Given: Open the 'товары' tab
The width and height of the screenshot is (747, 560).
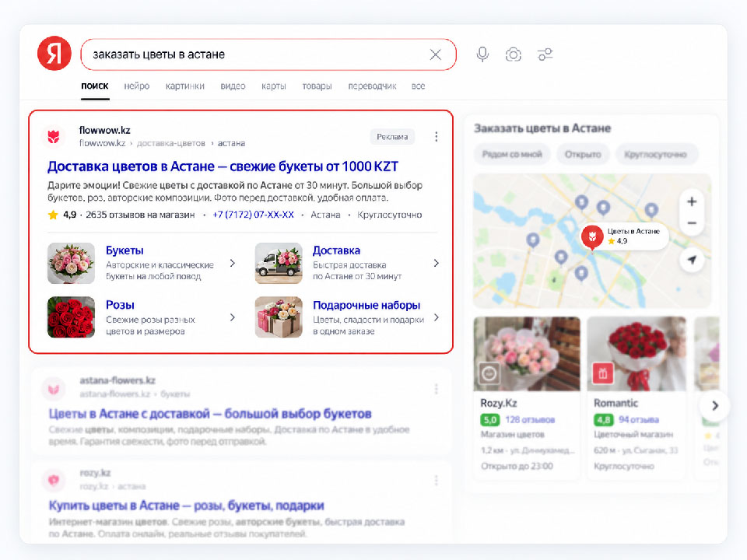Looking at the screenshot, I should [x=317, y=86].
